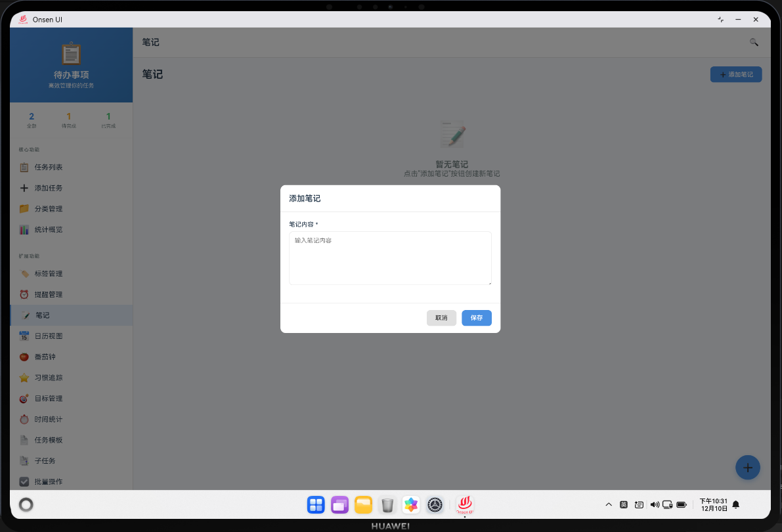The width and height of the screenshot is (782, 532).
Task: Open 番茄钟 from the sidebar
Action: point(72,357)
